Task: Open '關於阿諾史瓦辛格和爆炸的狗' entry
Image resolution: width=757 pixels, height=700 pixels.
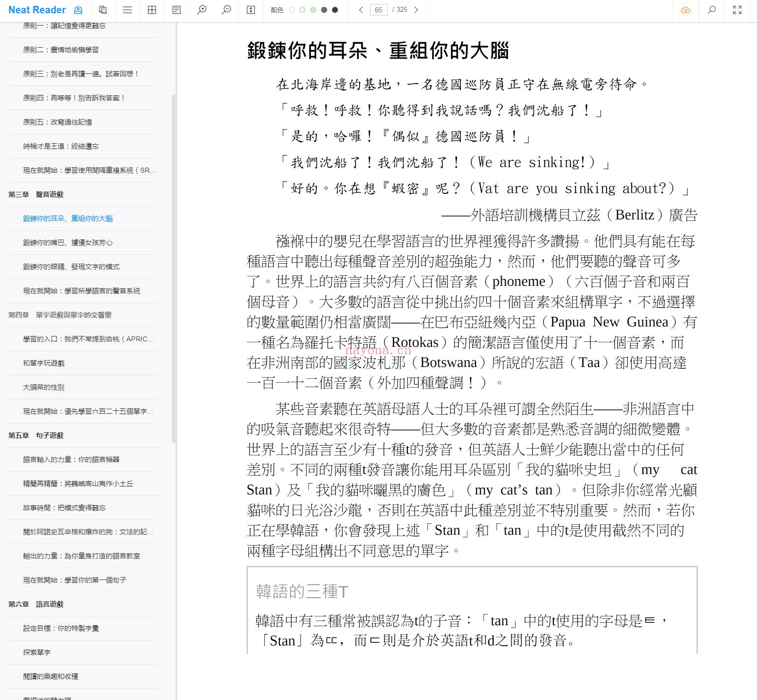Action: [89, 532]
